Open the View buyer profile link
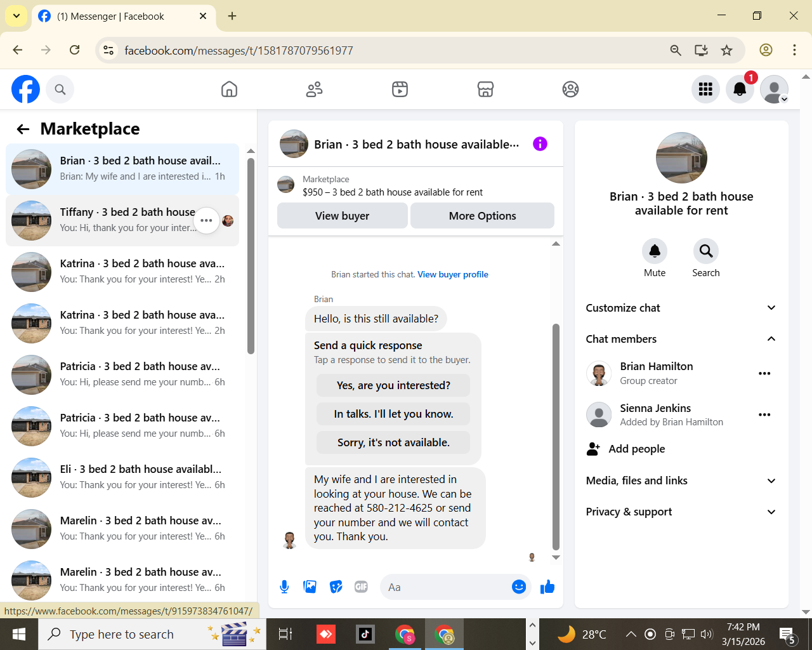The image size is (812, 650). point(453,275)
